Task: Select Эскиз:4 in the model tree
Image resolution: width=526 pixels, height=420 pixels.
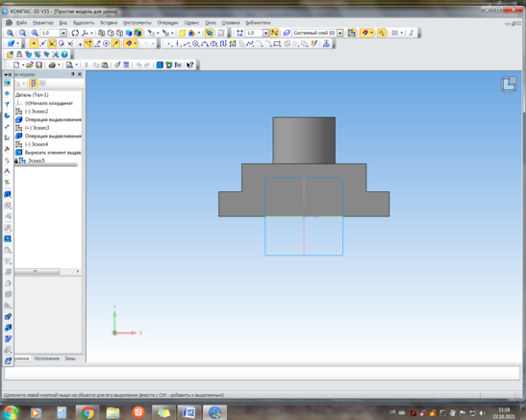Action: coord(37,144)
